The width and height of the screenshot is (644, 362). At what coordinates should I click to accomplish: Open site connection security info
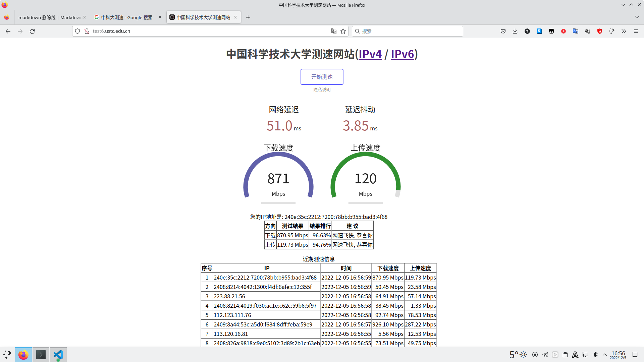(x=87, y=31)
